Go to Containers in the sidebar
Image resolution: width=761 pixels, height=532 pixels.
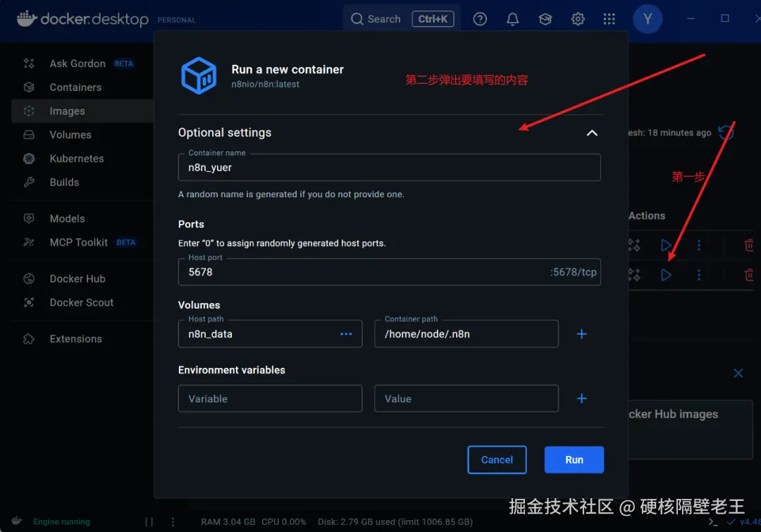coord(75,87)
